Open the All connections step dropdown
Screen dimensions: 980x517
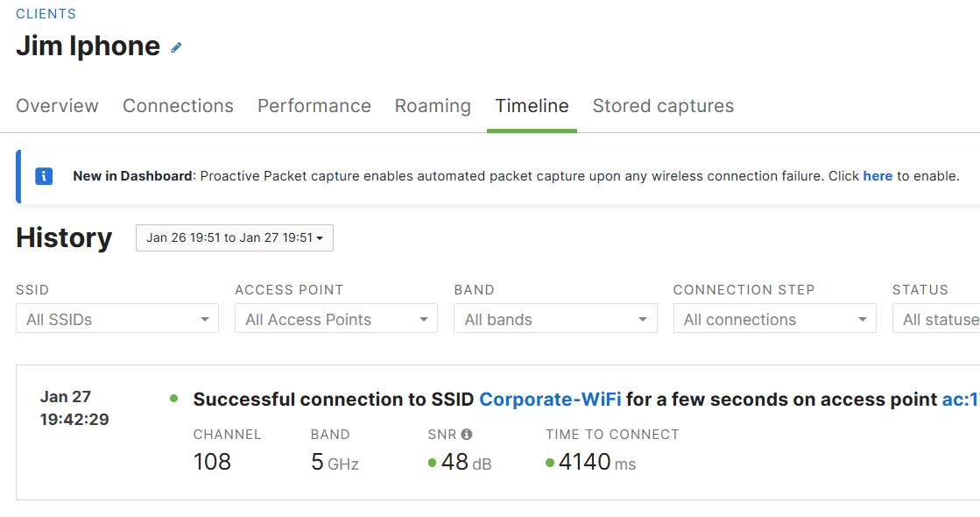[x=775, y=319]
